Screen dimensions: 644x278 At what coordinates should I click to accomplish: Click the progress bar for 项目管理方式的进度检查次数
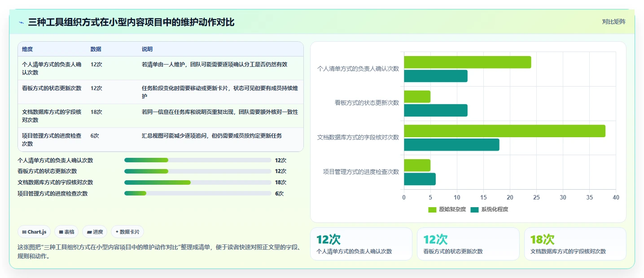pyautogui.click(x=198, y=194)
